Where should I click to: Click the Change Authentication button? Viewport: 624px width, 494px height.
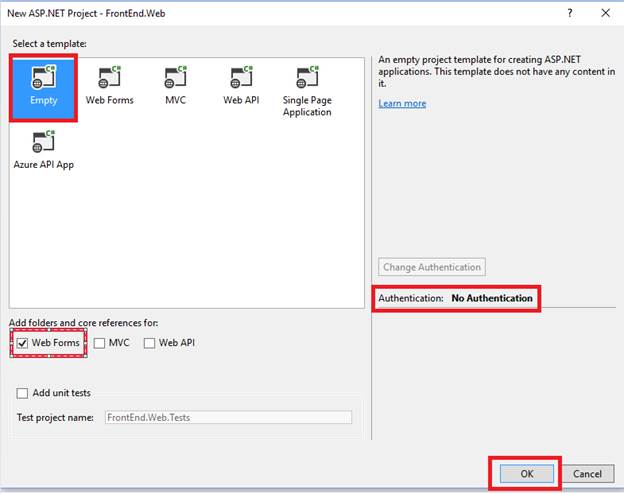tap(432, 267)
